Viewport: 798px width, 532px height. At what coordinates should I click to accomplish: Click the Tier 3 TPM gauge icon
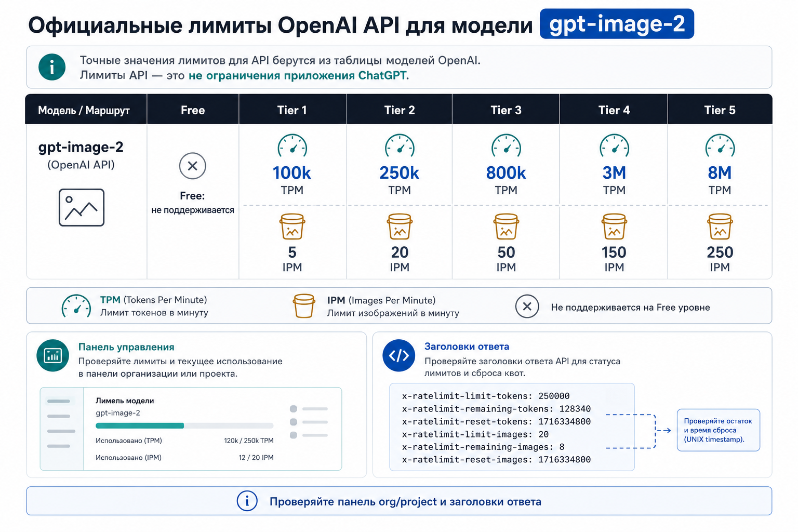506,147
